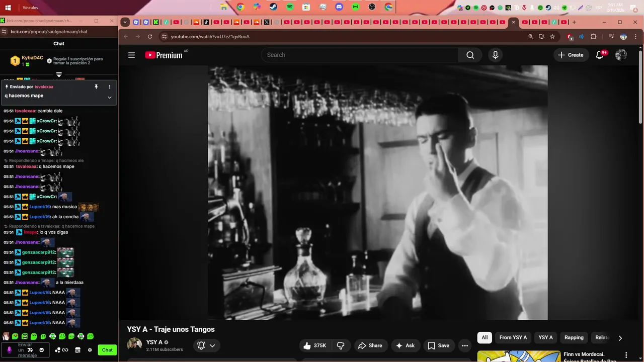The height and width of the screenshot is (362, 644).
Task: Open Chrome extensions puzzle icon
Action: click(x=593, y=36)
